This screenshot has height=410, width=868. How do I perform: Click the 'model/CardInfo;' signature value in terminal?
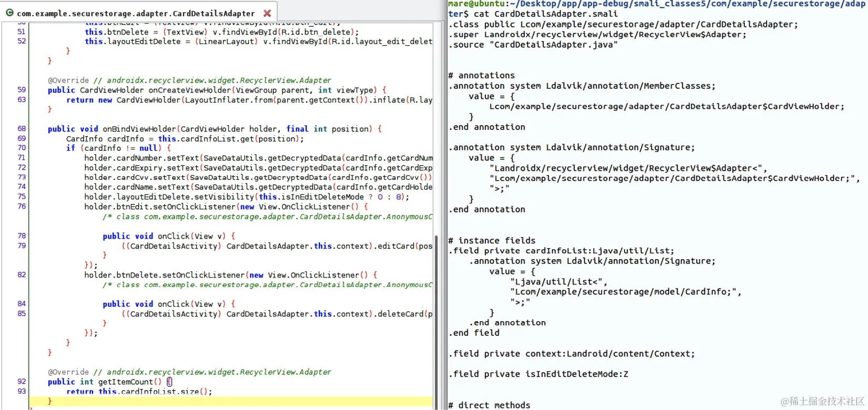point(626,292)
